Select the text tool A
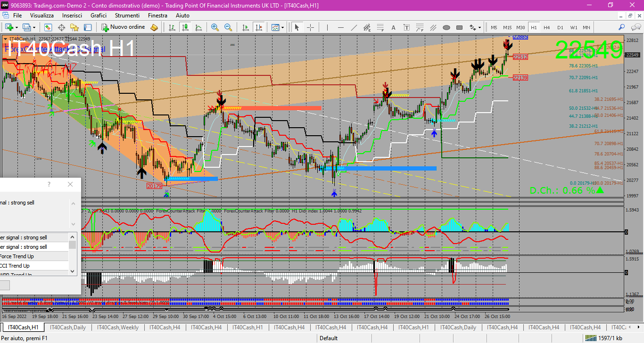The height and width of the screenshot is (343, 644). click(394, 27)
